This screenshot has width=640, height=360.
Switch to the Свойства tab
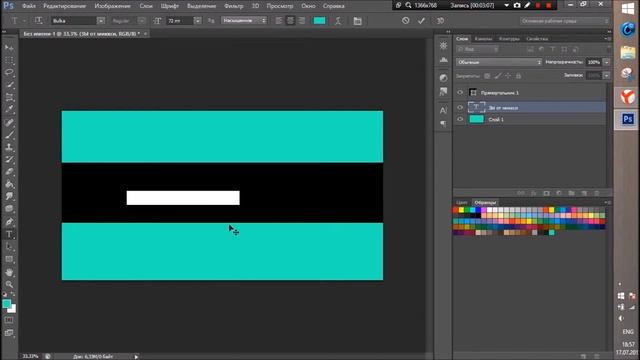pyautogui.click(x=537, y=39)
